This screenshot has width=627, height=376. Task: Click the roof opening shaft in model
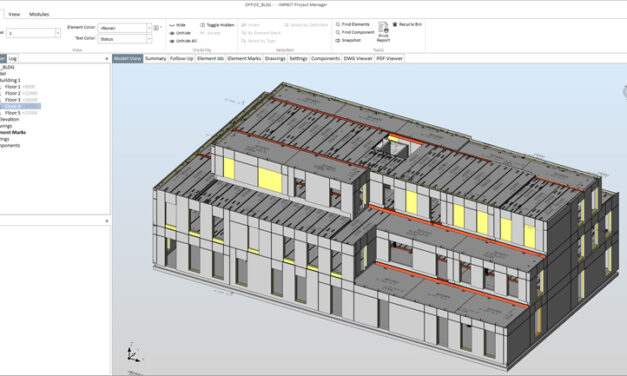[391, 147]
